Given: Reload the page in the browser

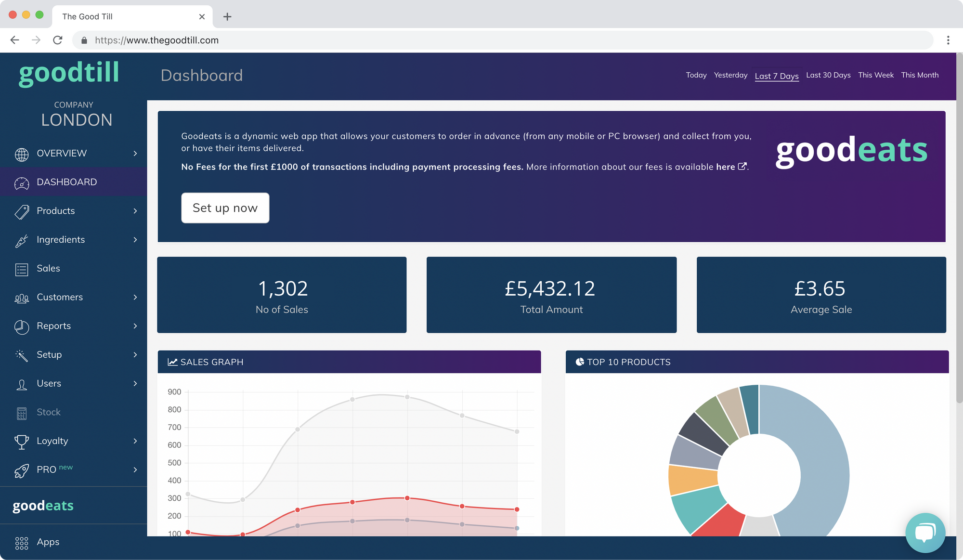Looking at the screenshot, I should (x=58, y=40).
